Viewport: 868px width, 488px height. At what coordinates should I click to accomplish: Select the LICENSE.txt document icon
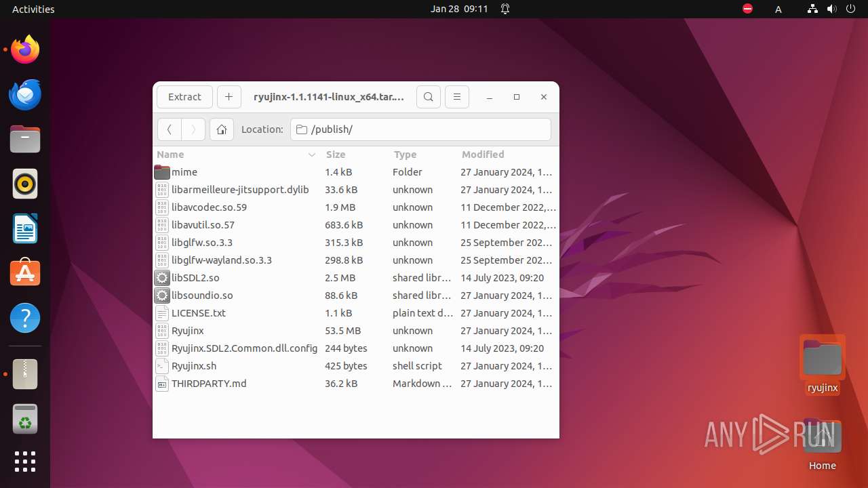point(162,313)
